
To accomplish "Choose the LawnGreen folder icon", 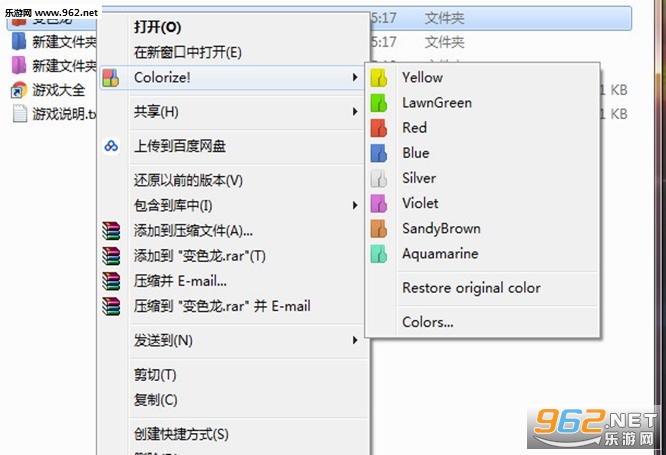I will [x=378, y=103].
